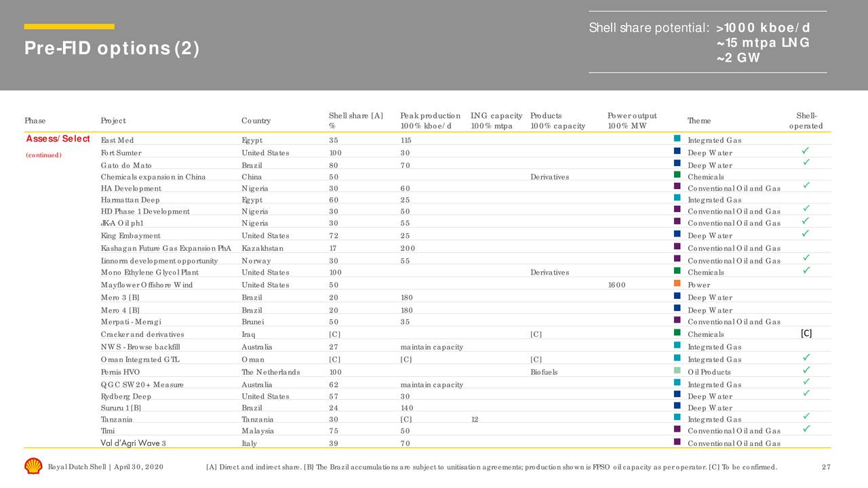The width and height of the screenshot is (868, 488).
Task: Click the 'Shell share potential:' label
Action: coord(649,28)
